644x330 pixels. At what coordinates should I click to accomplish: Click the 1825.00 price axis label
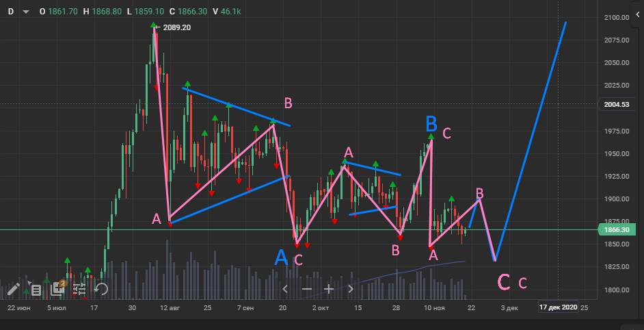(x=617, y=266)
